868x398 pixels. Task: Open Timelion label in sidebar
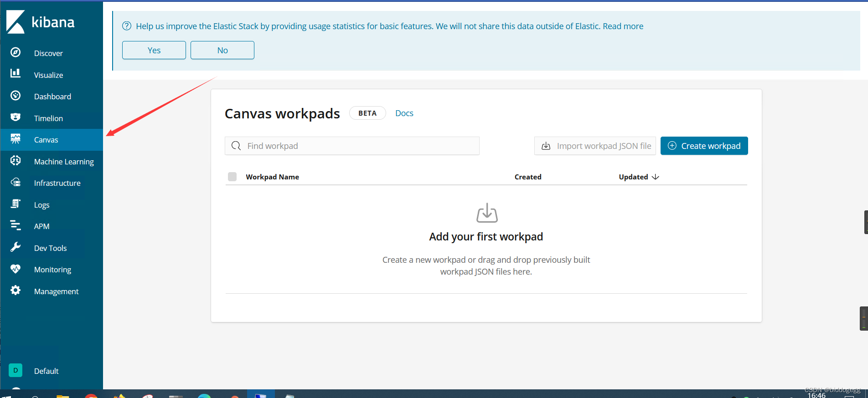(x=48, y=118)
